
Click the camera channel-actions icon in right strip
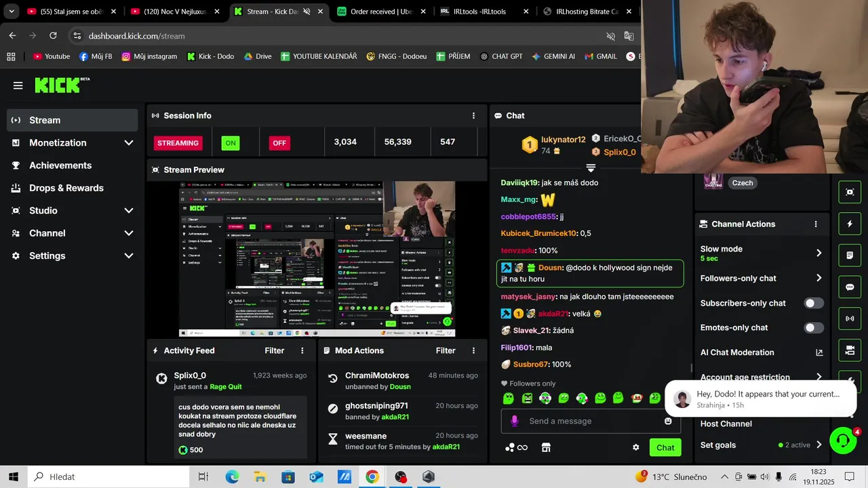(x=850, y=350)
